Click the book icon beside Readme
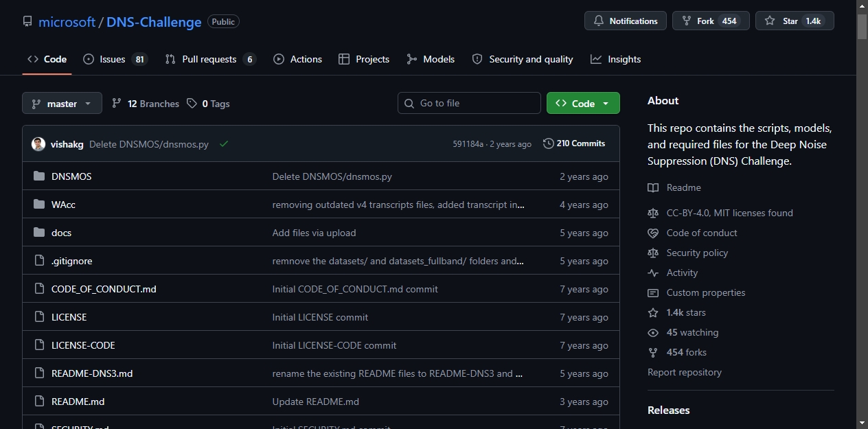 (x=653, y=187)
